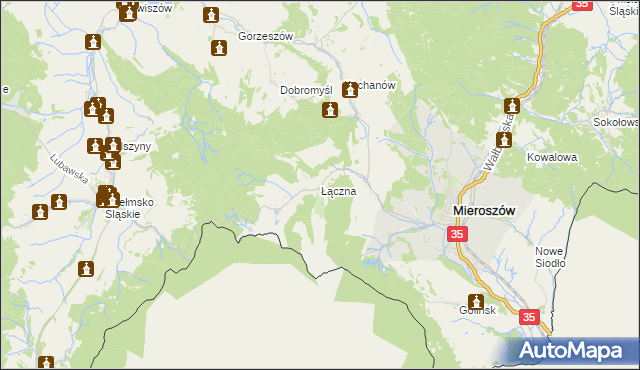The width and height of the screenshot is (640, 370).
Task: Click the Lubawska street label
Action: point(69,168)
